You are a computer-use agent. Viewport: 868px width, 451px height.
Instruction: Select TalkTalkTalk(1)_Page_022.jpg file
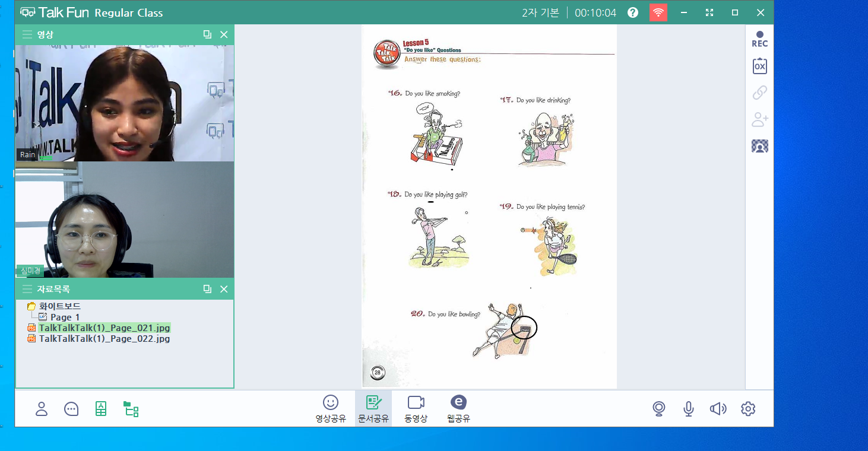pos(104,339)
